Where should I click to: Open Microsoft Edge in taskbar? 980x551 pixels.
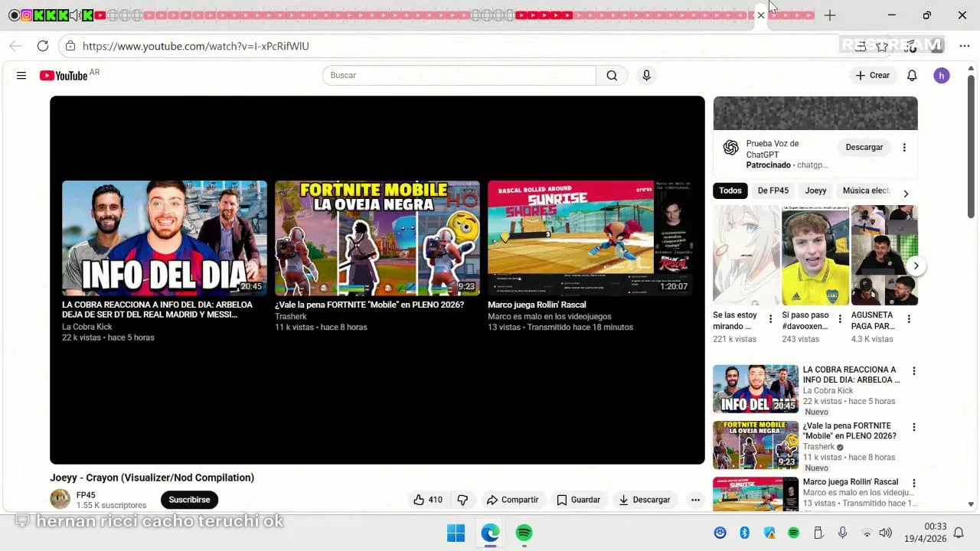coord(490,533)
